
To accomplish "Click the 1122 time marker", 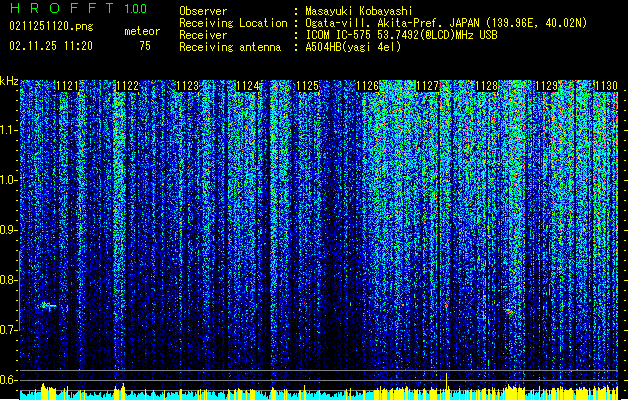I will click(x=127, y=86).
